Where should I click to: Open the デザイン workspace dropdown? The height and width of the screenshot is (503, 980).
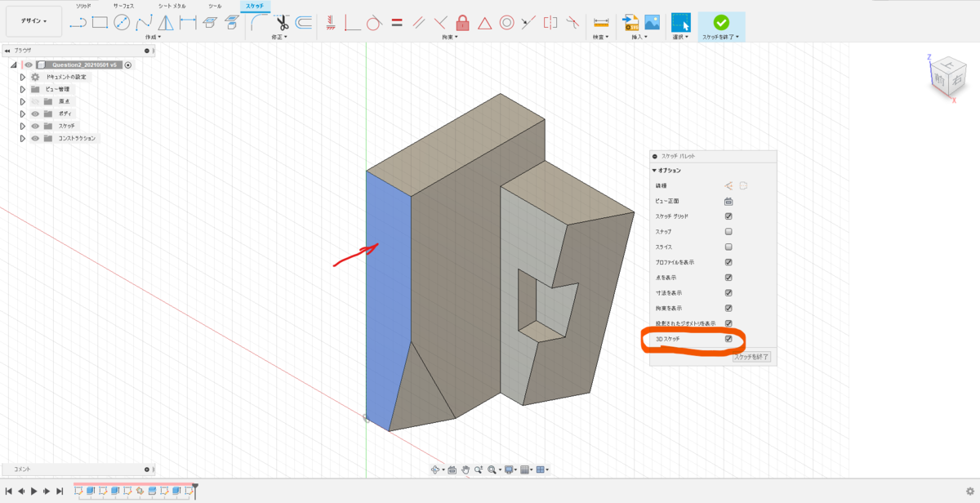pyautogui.click(x=33, y=21)
